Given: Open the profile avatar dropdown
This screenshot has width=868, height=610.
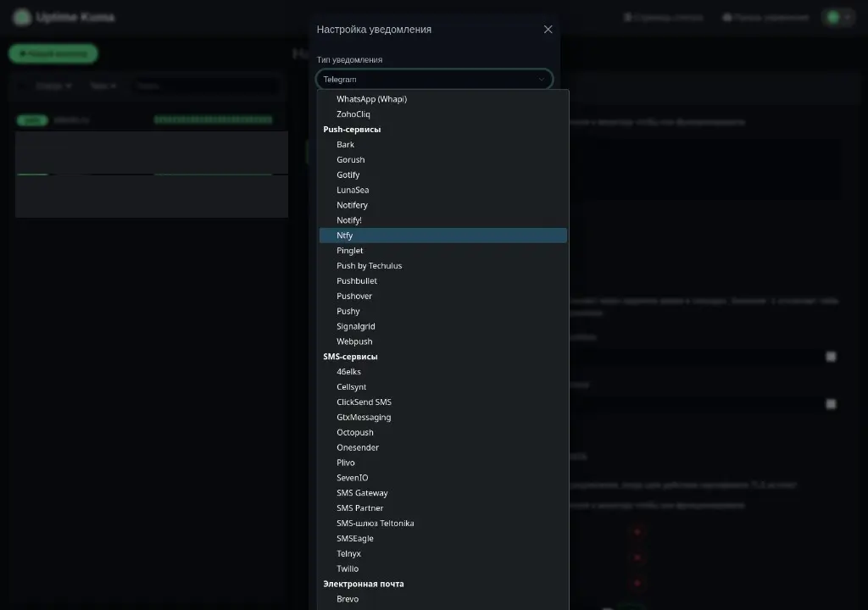Looking at the screenshot, I should click(838, 17).
